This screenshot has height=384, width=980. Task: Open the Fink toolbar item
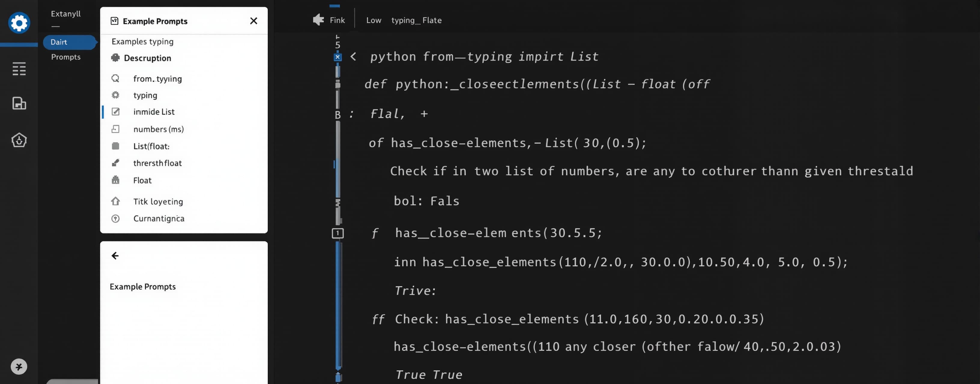click(337, 20)
